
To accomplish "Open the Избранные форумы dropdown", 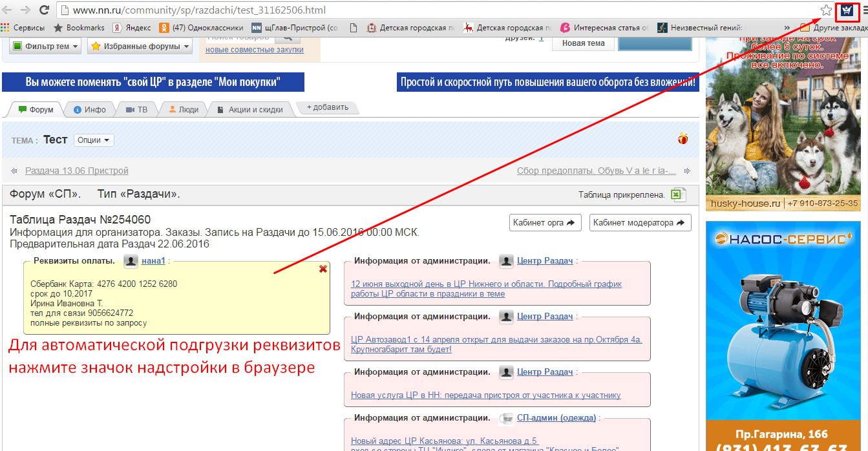I will (x=140, y=47).
